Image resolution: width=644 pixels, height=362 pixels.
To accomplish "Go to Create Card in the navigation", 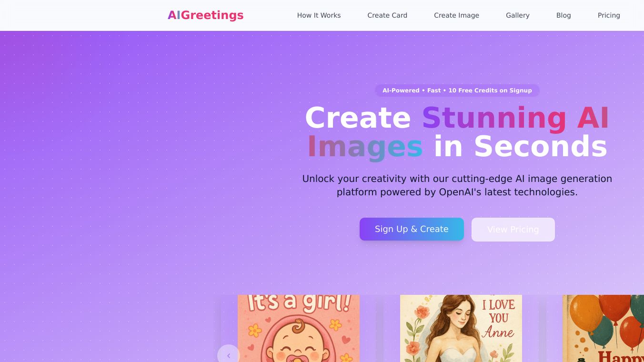I will tap(387, 15).
